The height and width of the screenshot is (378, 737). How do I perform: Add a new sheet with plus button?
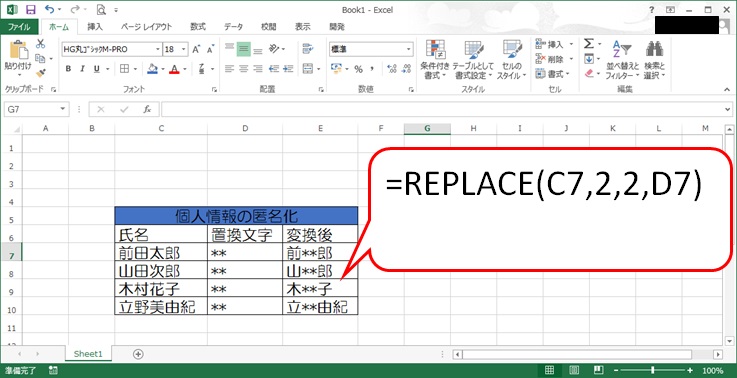click(x=138, y=354)
